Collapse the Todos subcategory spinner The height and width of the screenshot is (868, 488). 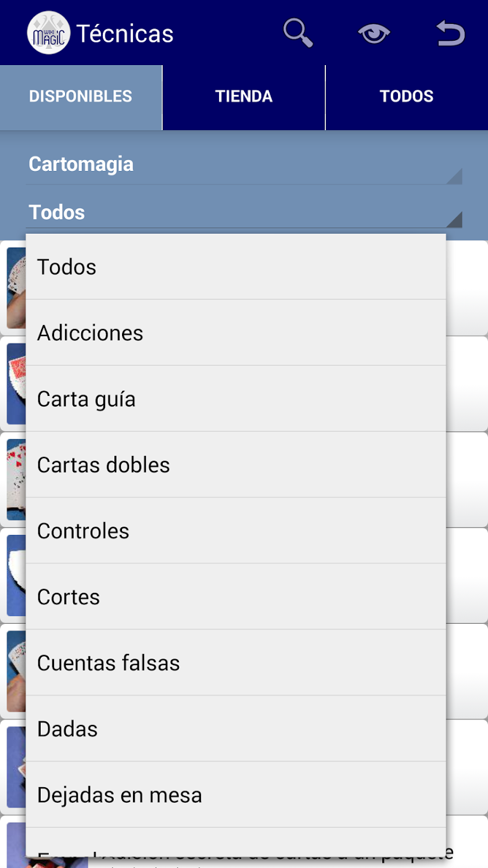click(244, 212)
